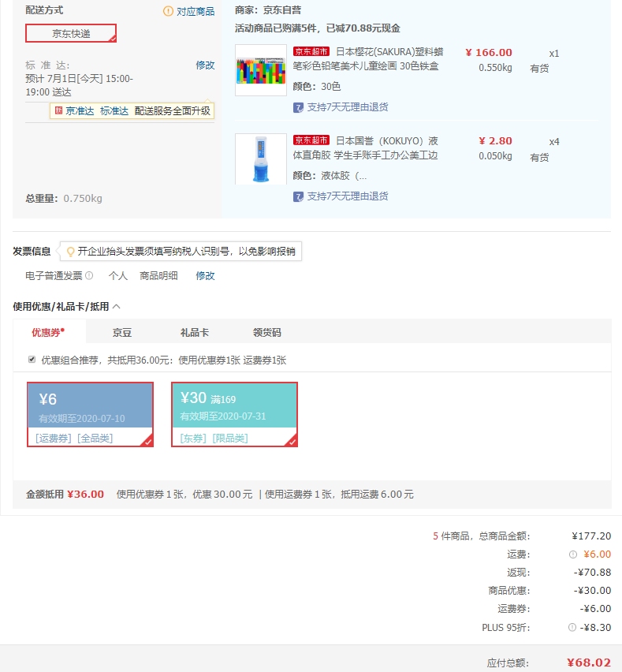622x672 pixels.
Task: Deselect the ¥6 运费券 coupon card
Action: coord(90,414)
